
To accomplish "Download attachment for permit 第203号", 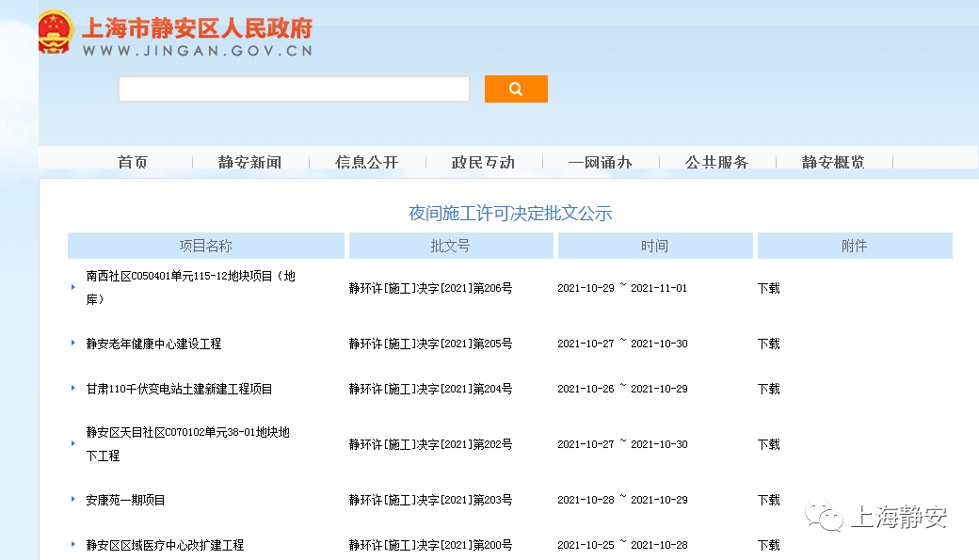I will tap(768, 500).
